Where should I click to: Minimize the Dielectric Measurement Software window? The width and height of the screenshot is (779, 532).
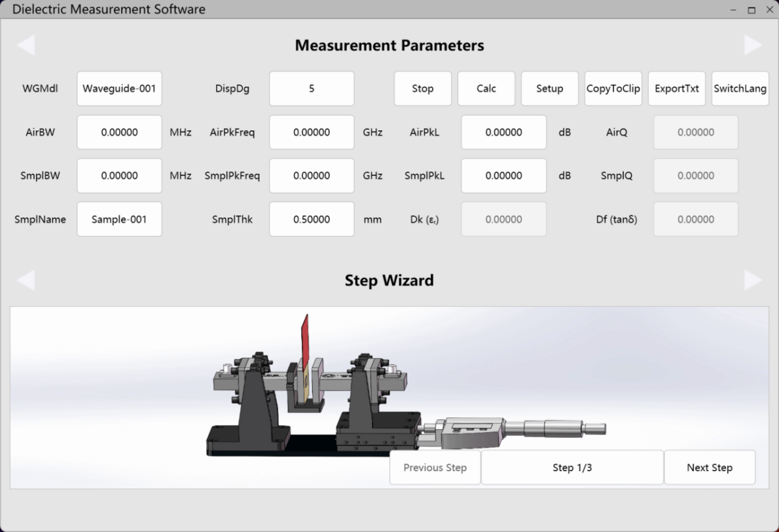pyautogui.click(x=733, y=9)
